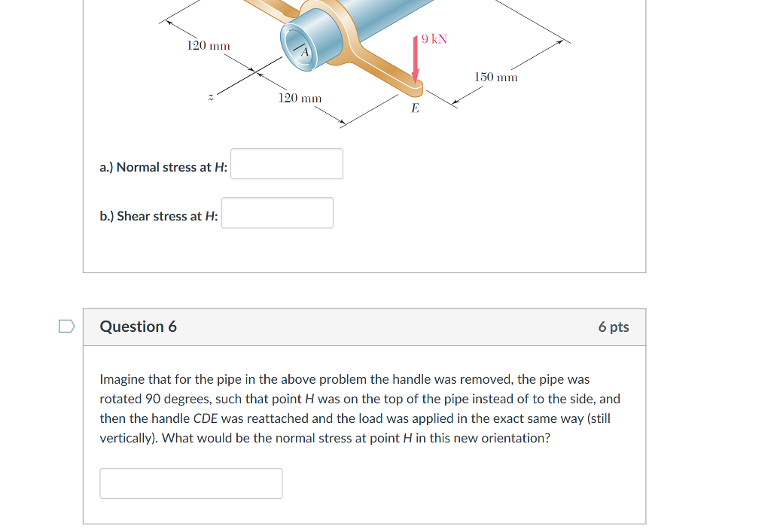This screenshot has width=771, height=532.
Task: Click inside the Shear stress at H answer box
Action: (x=276, y=212)
